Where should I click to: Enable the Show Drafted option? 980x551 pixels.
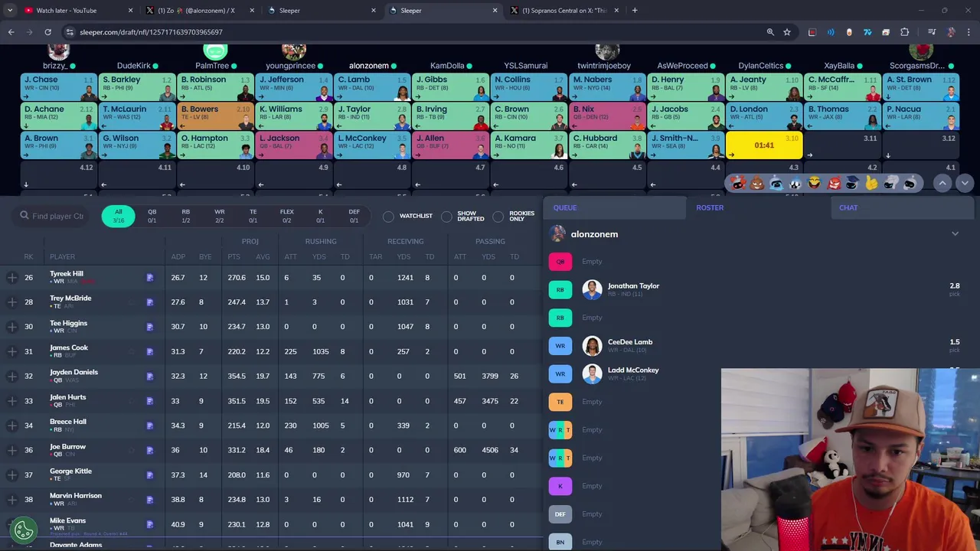pyautogui.click(x=446, y=217)
